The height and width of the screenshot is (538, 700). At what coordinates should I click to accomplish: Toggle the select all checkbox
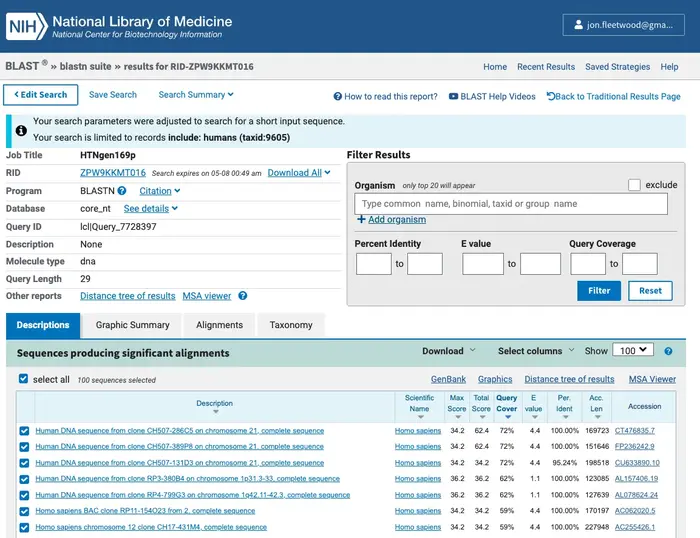(x=23, y=379)
